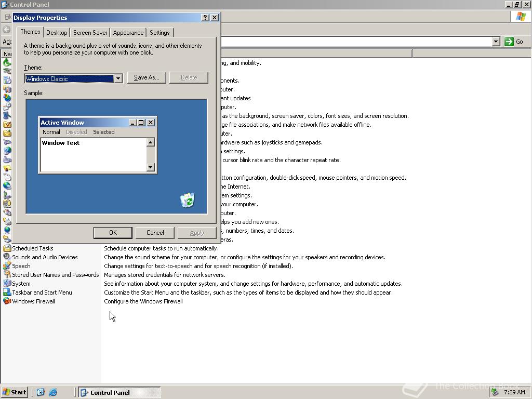This screenshot has width=532, height=399.
Task: Click the Control Panel taskbar button
Action: coord(119,392)
